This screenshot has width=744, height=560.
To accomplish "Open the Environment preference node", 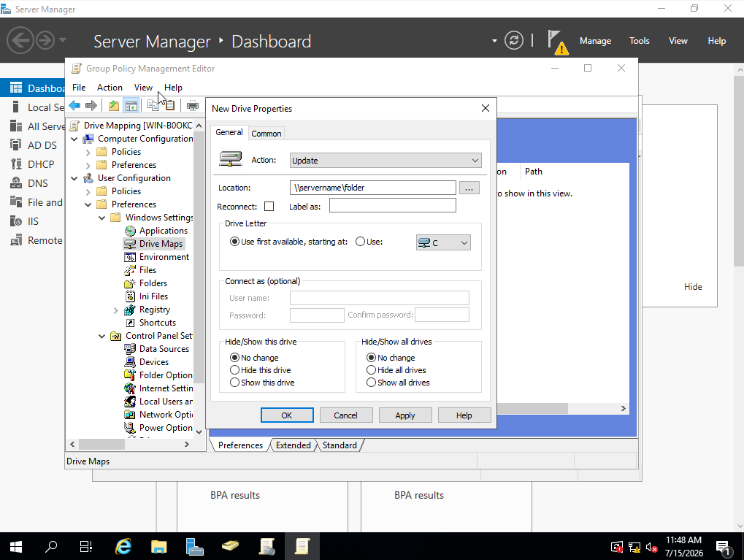I will (164, 257).
